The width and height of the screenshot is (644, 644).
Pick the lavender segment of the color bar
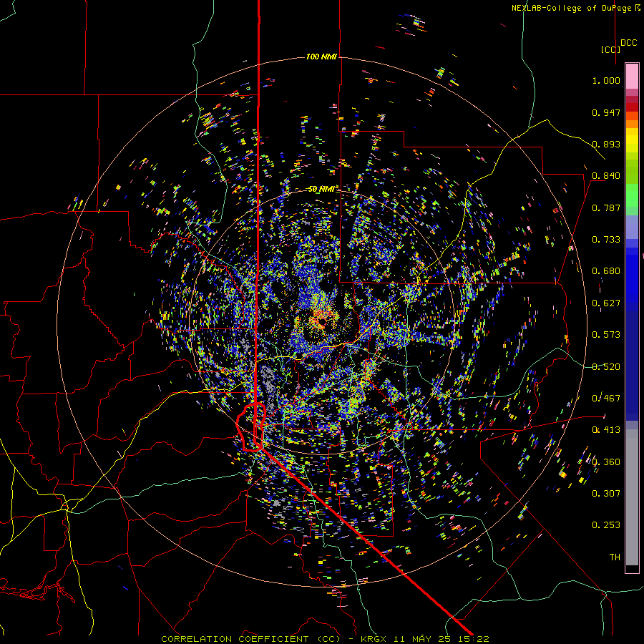click(x=632, y=227)
